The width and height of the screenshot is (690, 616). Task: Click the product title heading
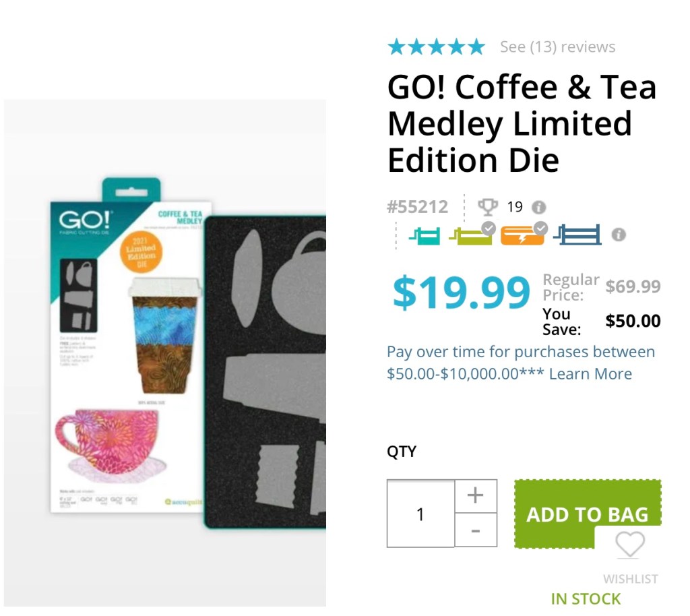522,124
